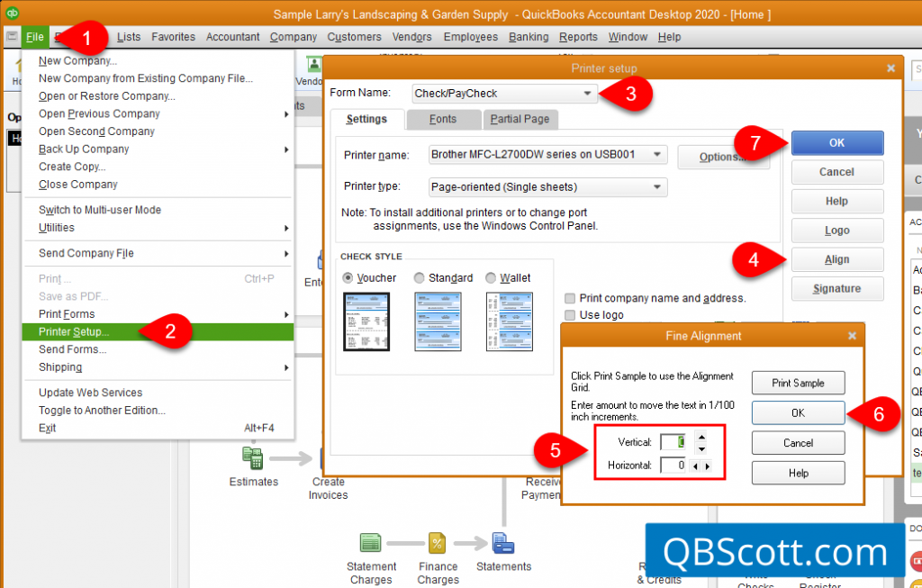Image resolution: width=922 pixels, height=588 pixels.
Task: Select the window list icon left of File
Action: [12, 36]
